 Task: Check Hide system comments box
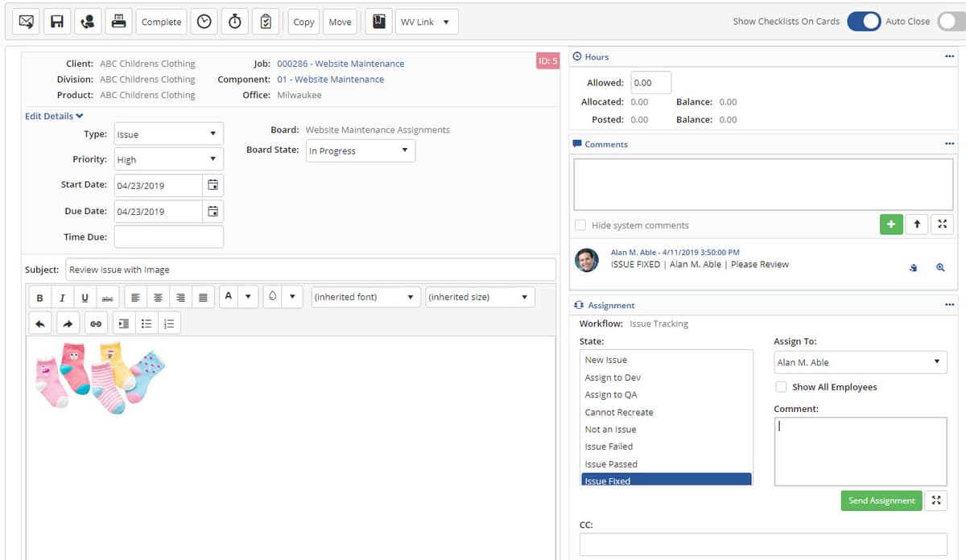click(580, 225)
